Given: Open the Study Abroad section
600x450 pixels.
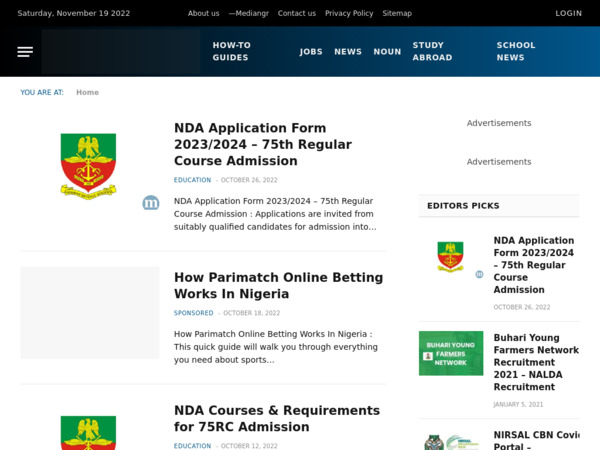Looking at the screenshot, I should coord(433,52).
